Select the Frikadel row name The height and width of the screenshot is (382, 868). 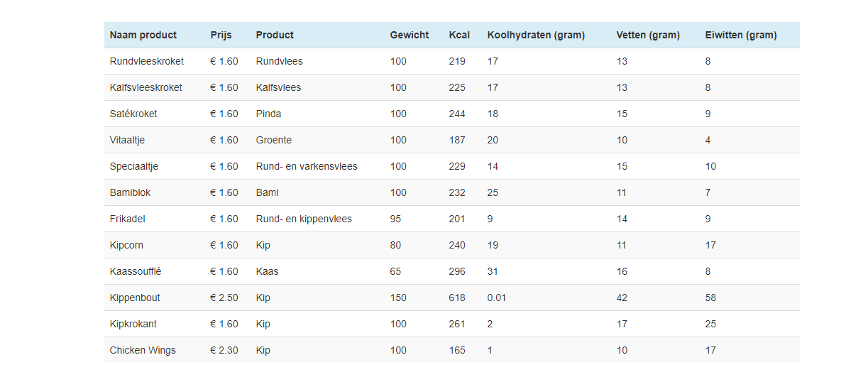128,219
